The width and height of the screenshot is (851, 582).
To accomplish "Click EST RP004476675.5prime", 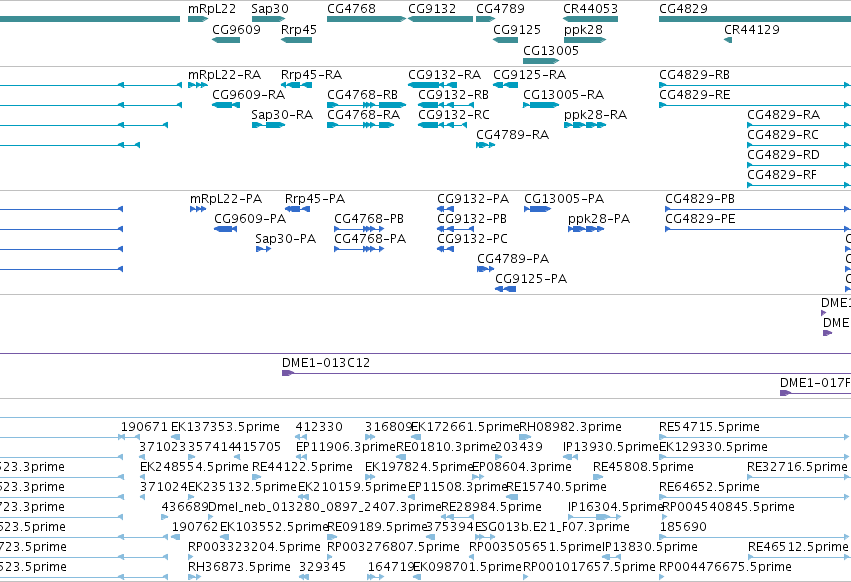I will pos(725,567).
